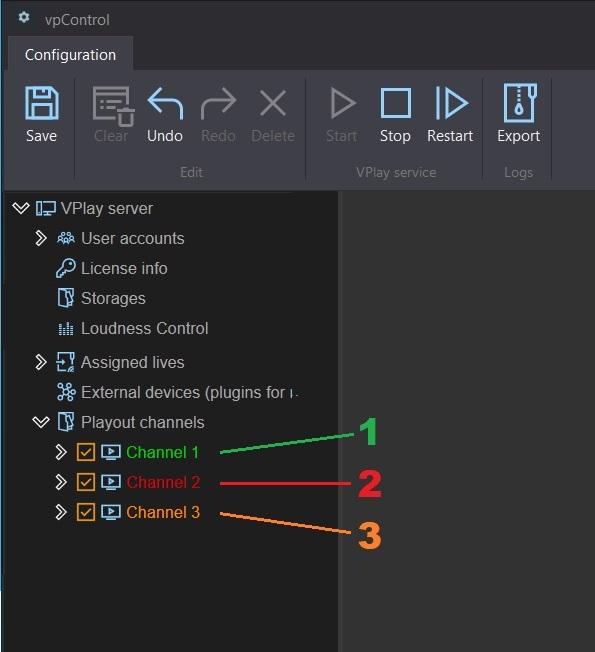
Task: Expand the User accounts node
Action: (40, 238)
